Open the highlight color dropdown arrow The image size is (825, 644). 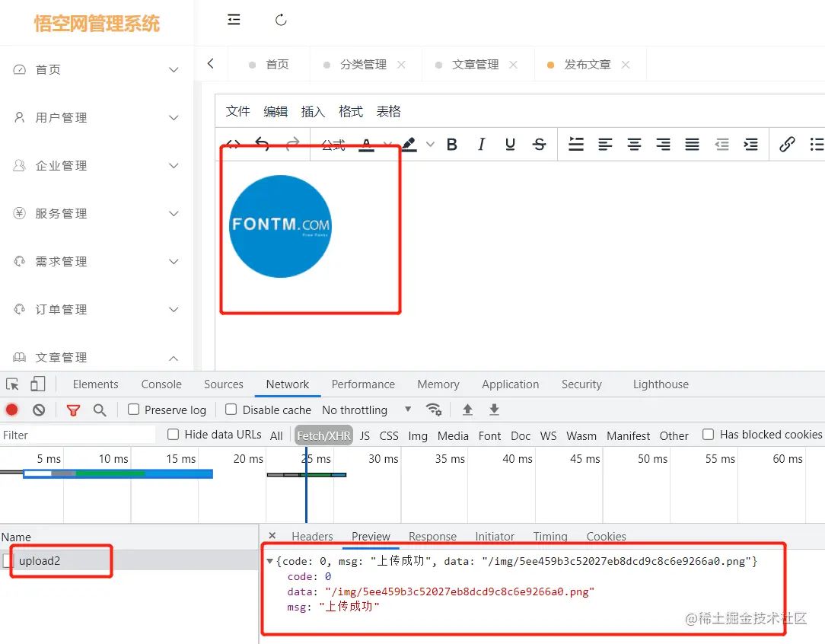coord(431,144)
